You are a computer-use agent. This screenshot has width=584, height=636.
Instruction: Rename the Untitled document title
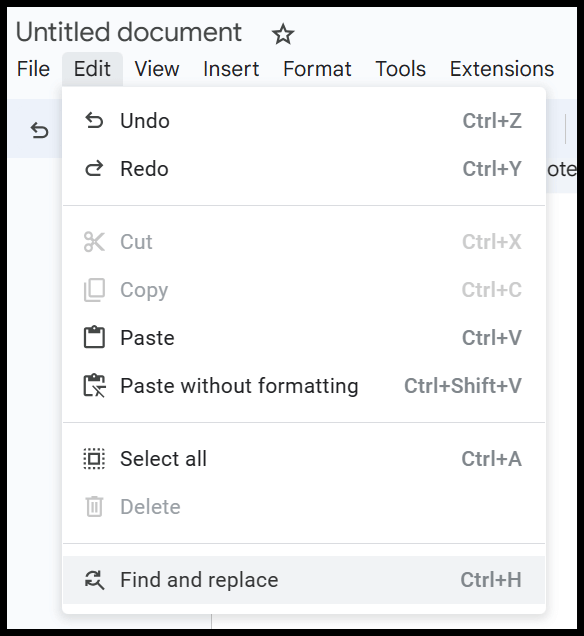[x=129, y=32]
